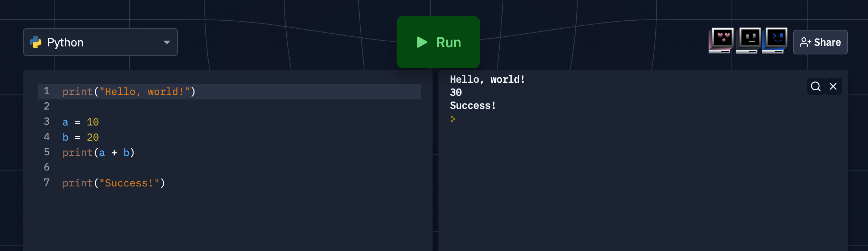Click the print("Success!") code line
This screenshot has height=251, width=868.
click(x=114, y=183)
